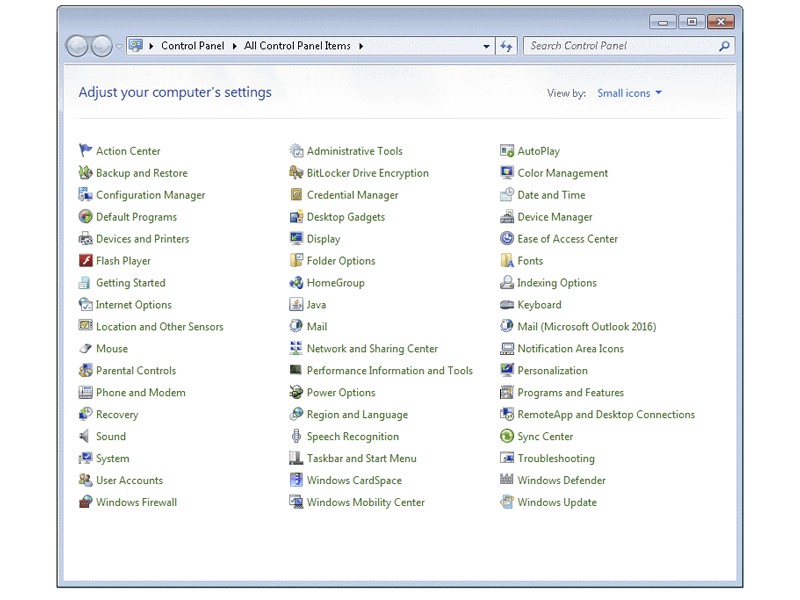800x600 pixels.
Task: Open the Action Center flag icon
Action: 85,151
